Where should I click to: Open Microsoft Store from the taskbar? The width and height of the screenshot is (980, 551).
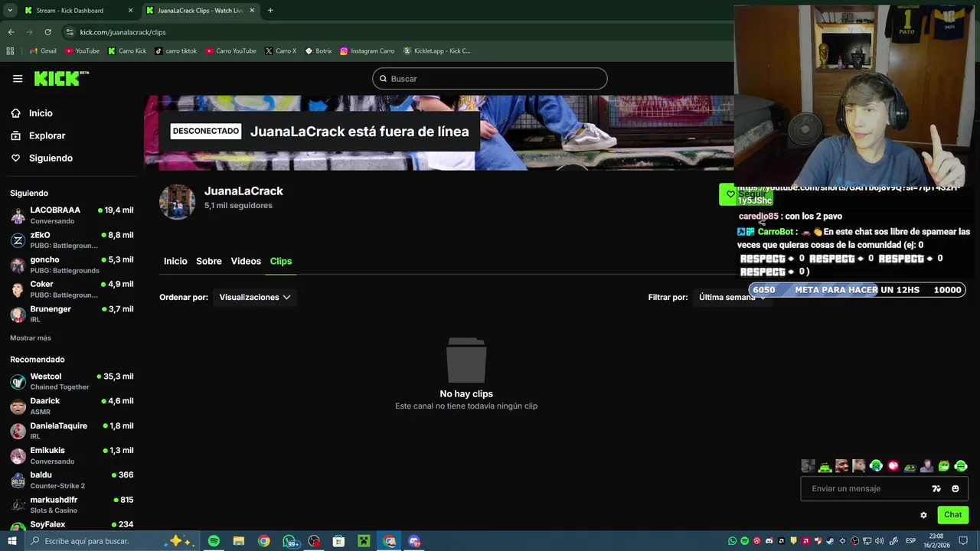(x=338, y=541)
